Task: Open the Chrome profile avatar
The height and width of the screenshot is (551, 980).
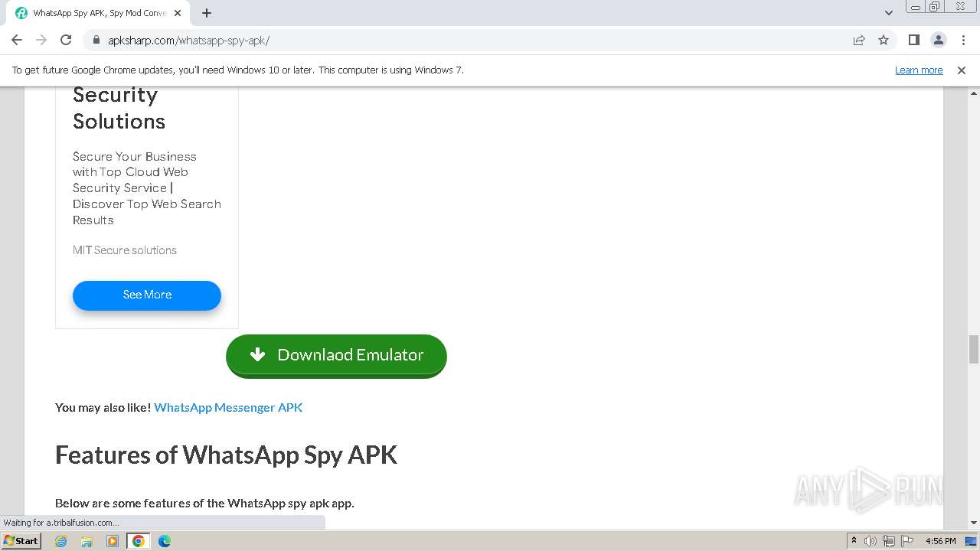Action: click(938, 40)
